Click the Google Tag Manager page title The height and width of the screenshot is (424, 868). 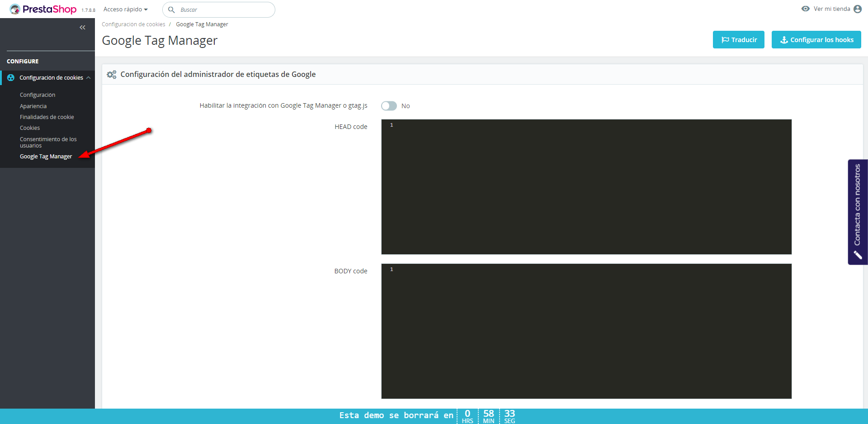click(x=160, y=41)
